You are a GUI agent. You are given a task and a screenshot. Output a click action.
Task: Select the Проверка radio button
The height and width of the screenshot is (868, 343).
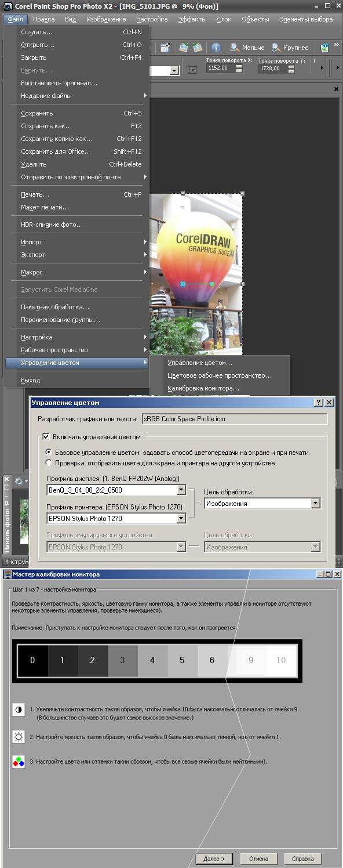click(x=49, y=462)
